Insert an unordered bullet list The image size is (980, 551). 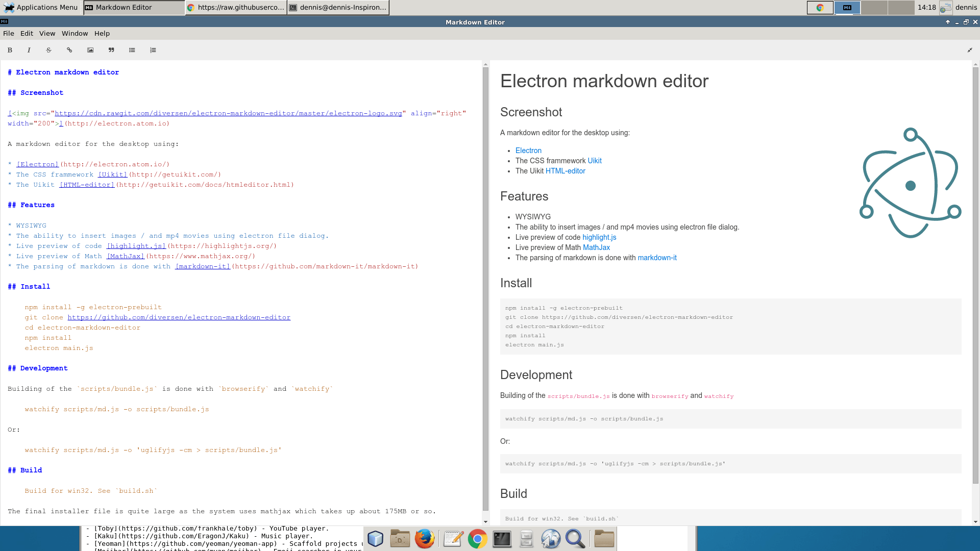pos(132,50)
